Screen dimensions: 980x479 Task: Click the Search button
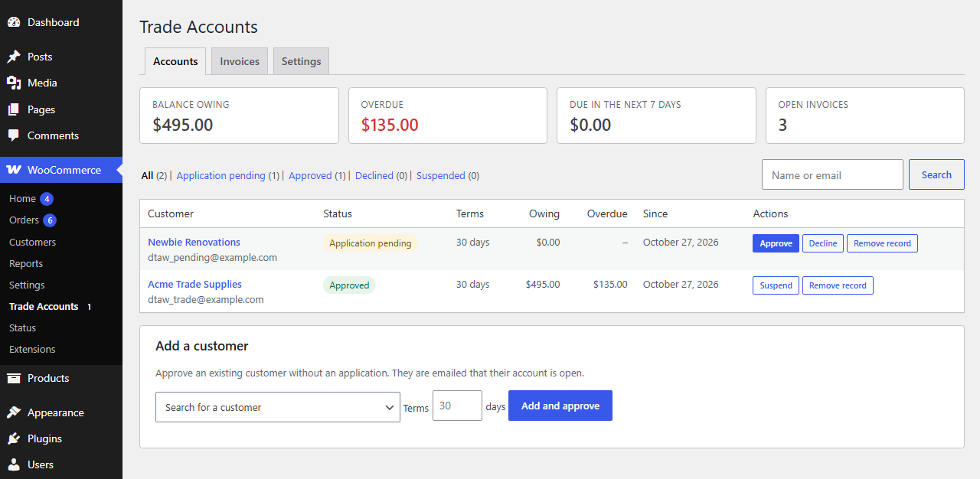(x=936, y=174)
